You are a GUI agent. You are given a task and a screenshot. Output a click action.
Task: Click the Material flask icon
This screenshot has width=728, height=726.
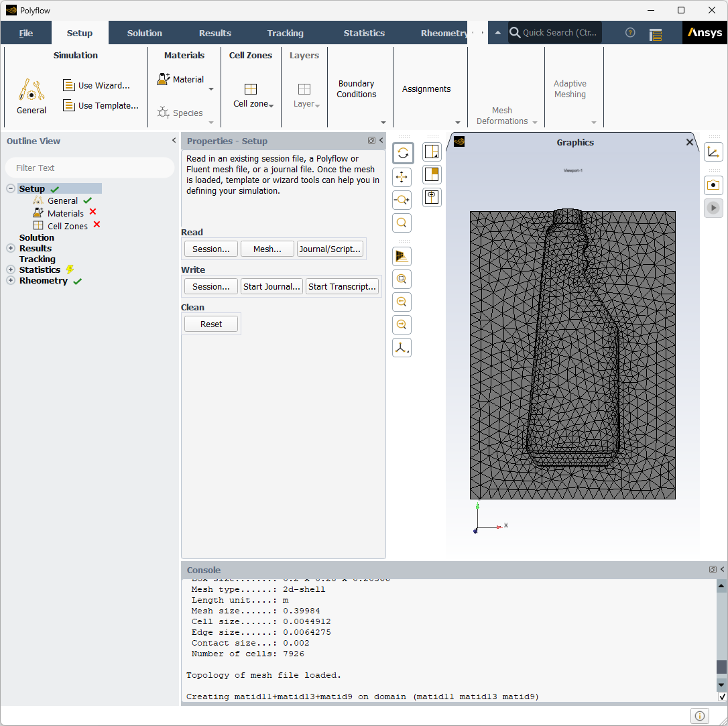coord(164,79)
